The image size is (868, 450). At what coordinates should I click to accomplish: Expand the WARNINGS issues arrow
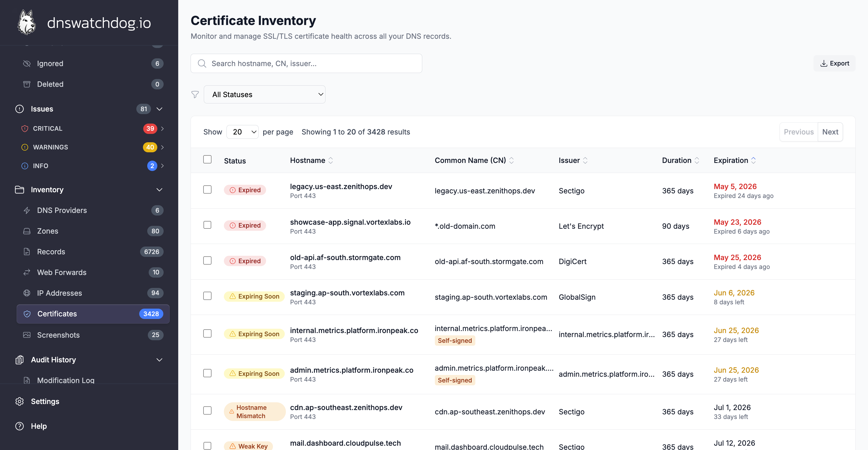point(162,147)
